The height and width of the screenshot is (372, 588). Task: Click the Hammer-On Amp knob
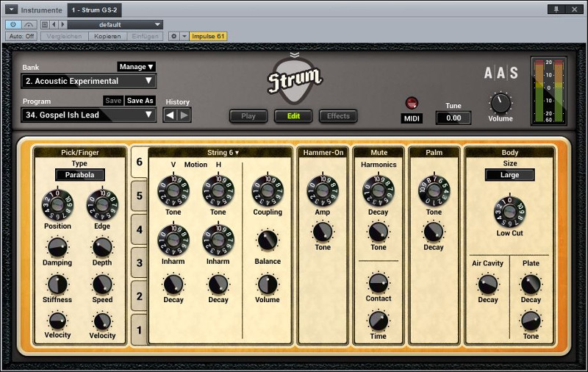(323, 191)
